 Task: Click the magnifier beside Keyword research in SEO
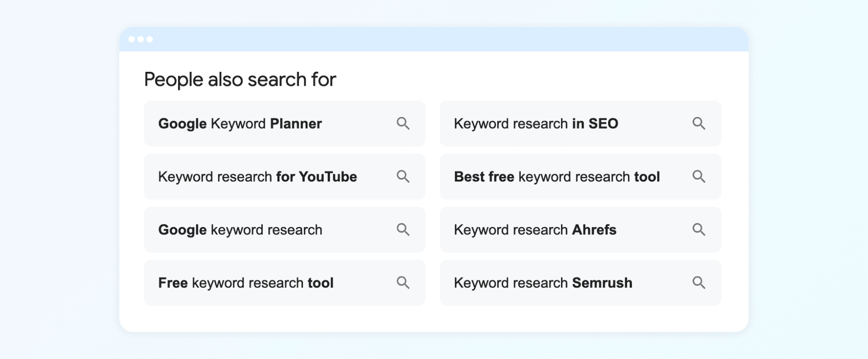point(699,123)
